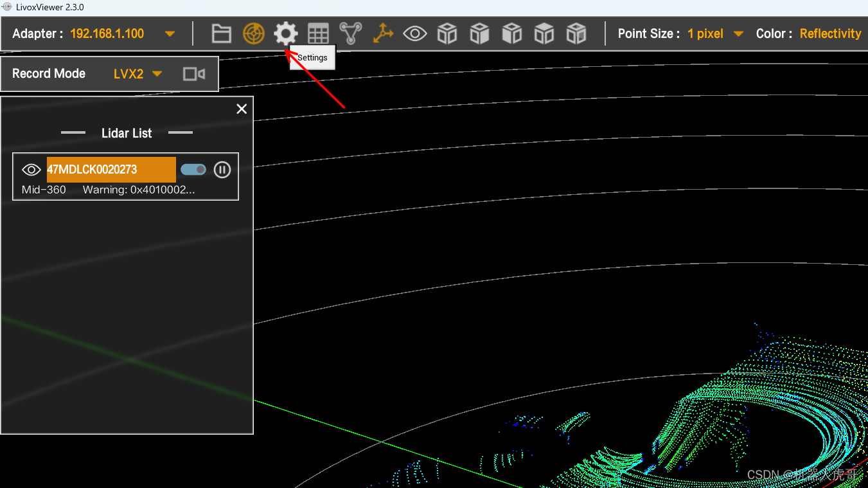The width and height of the screenshot is (868, 488).
Task: Click the leftmost cube view icon
Action: (x=447, y=33)
